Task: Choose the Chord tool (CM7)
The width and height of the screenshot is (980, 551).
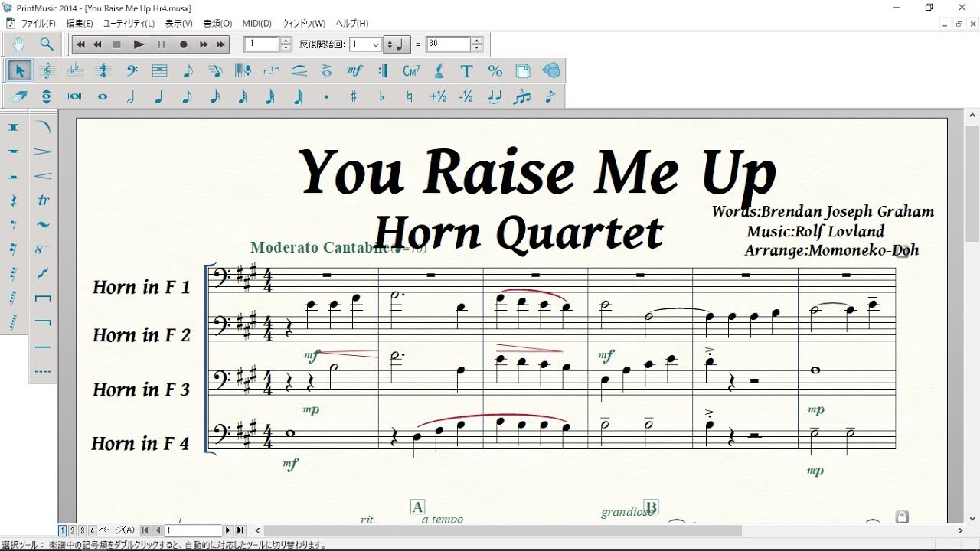Action: (x=411, y=71)
